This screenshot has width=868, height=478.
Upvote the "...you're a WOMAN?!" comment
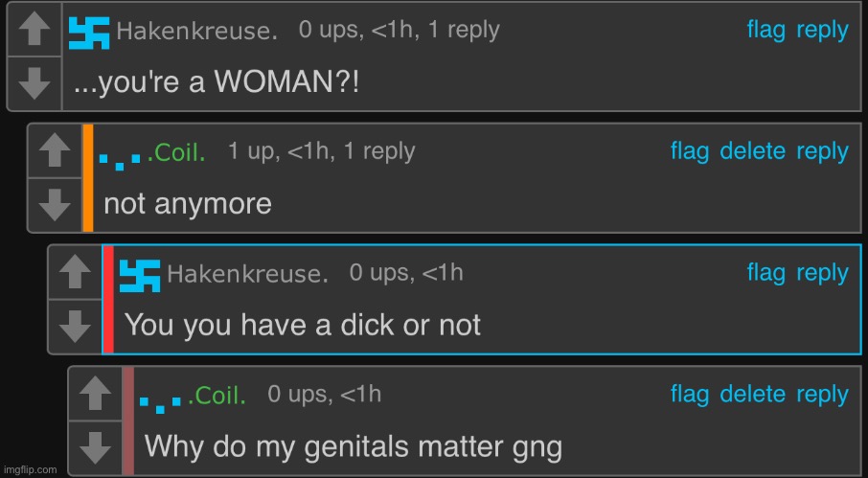coord(34,31)
